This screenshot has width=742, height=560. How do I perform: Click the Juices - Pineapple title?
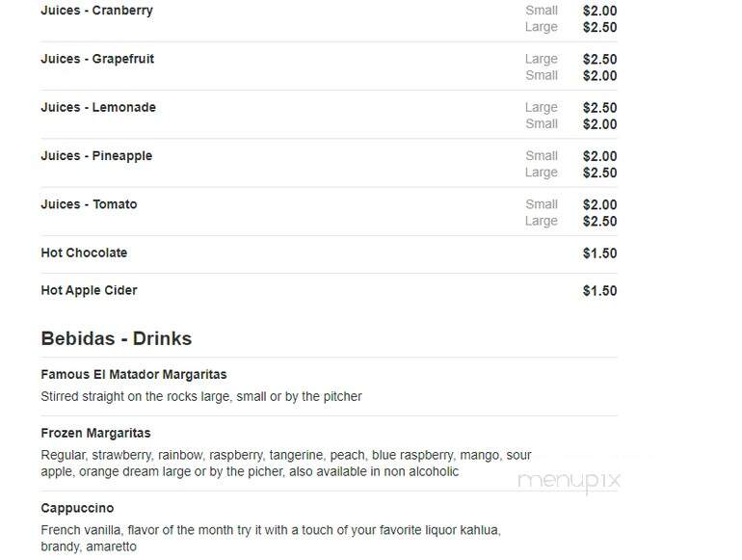pyautogui.click(x=96, y=156)
